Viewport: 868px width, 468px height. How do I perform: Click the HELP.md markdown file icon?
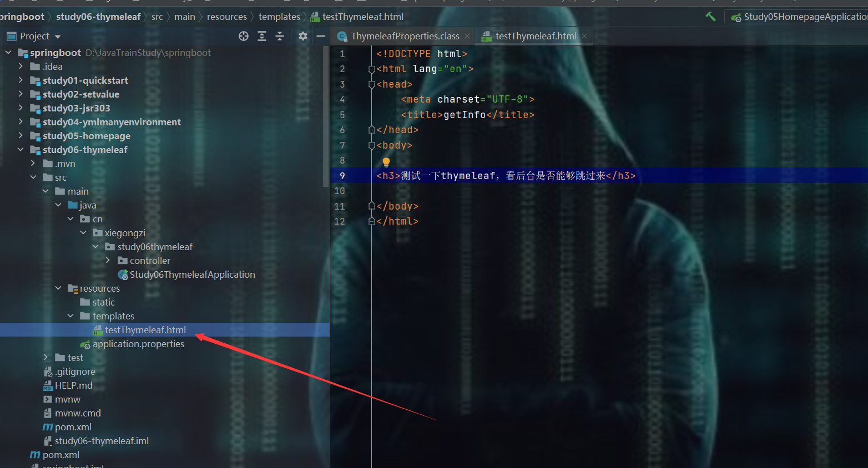(48, 385)
